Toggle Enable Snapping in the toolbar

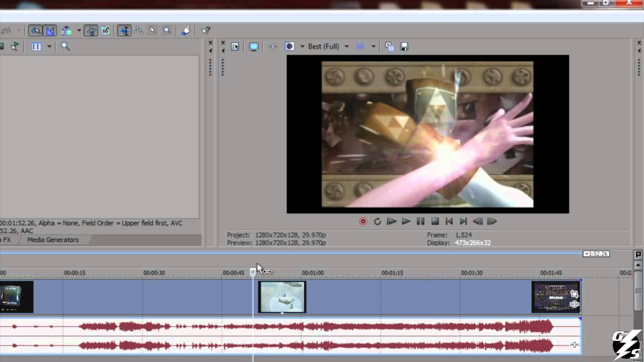coord(35,31)
